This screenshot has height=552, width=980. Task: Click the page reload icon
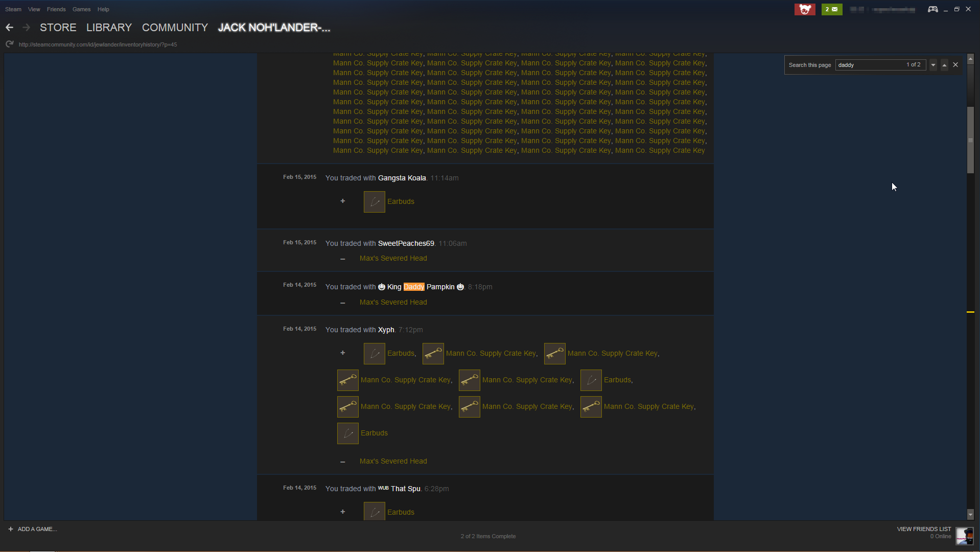click(9, 44)
